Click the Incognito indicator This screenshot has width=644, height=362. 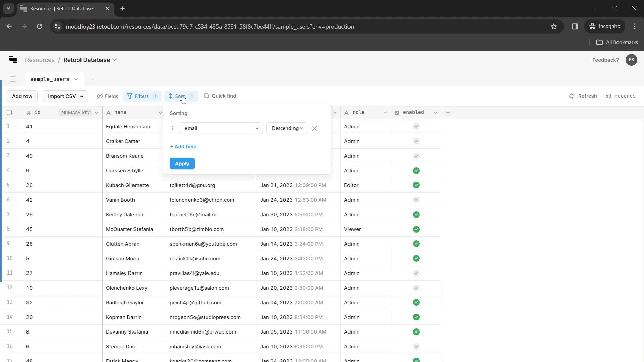605,26
